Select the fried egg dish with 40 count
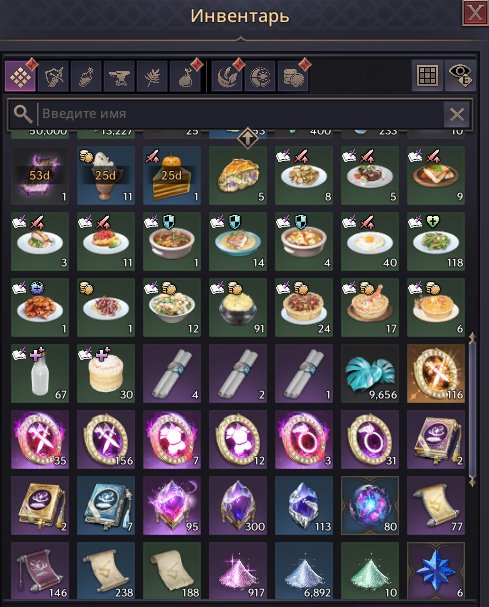Screen dimensions: 489x607 (x=370, y=241)
